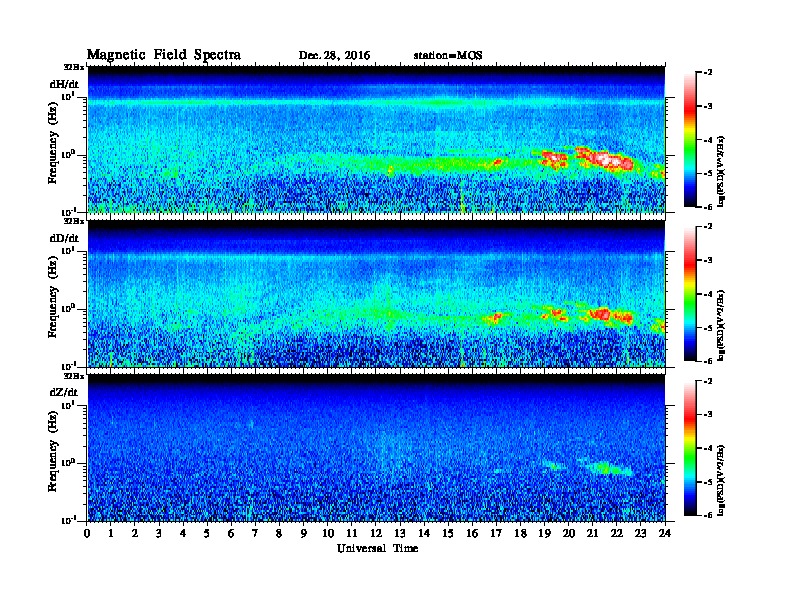Click hour "21" on the Universal Time axis

tap(592, 533)
